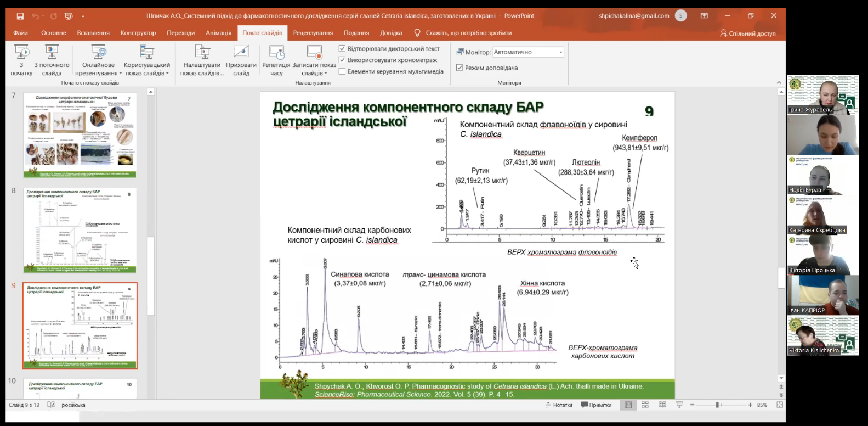The image size is (868, 426).
Task: Switch to Reading View icon
Action: (x=662, y=405)
